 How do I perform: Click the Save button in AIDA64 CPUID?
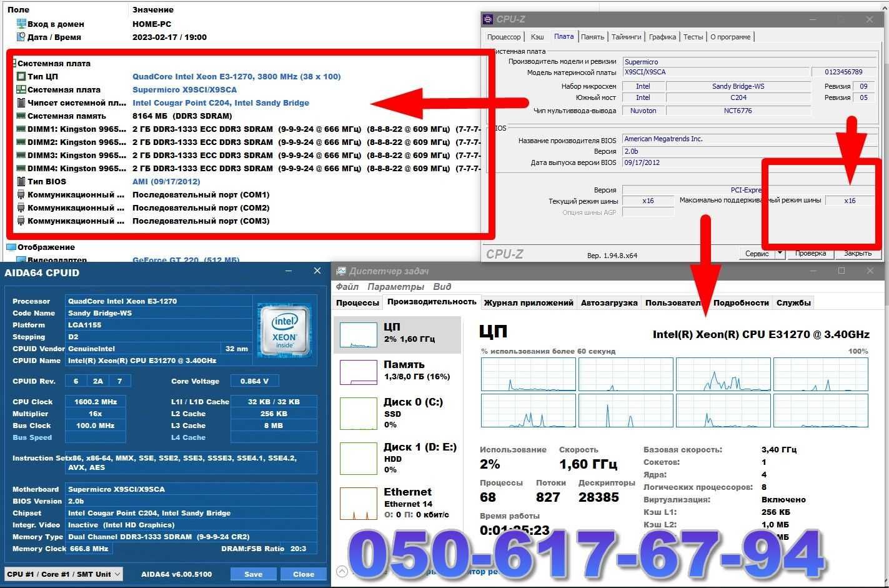pyautogui.click(x=253, y=574)
